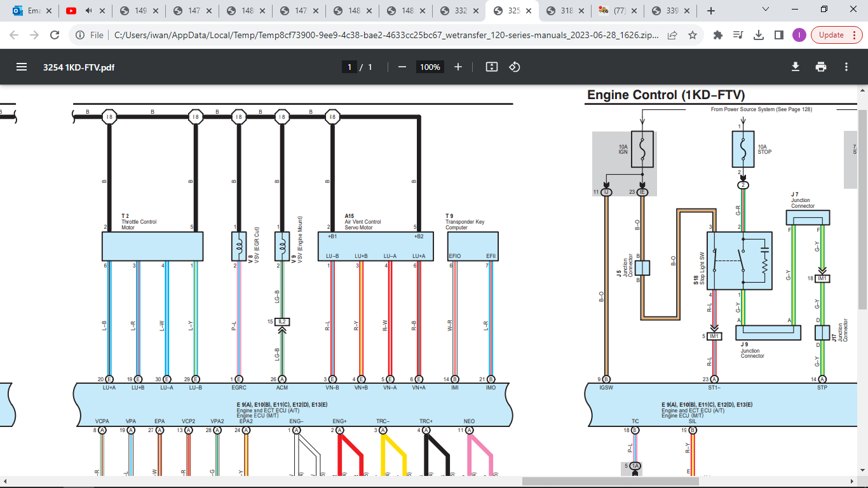The height and width of the screenshot is (488, 868).
Task: Open media controls in Chrome toolbar
Action: (x=738, y=35)
